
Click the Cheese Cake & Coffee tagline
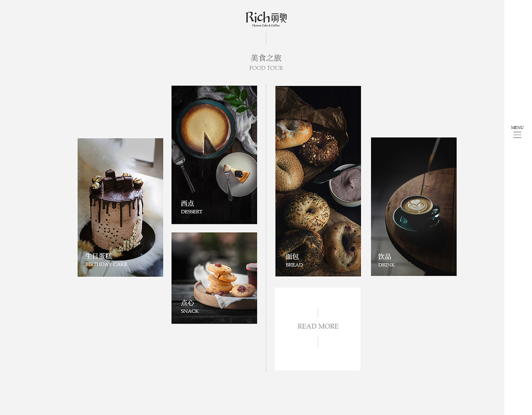pyautogui.click(x=266, y=26)
